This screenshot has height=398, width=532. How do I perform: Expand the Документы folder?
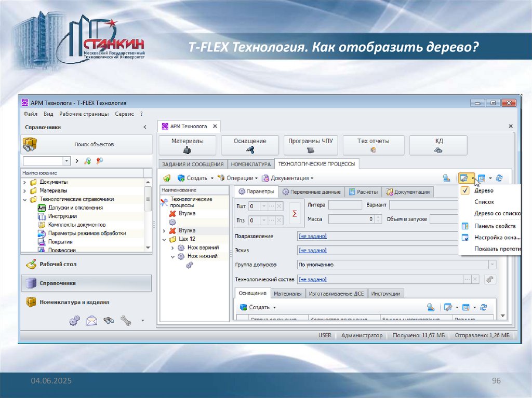pos(25,182)
